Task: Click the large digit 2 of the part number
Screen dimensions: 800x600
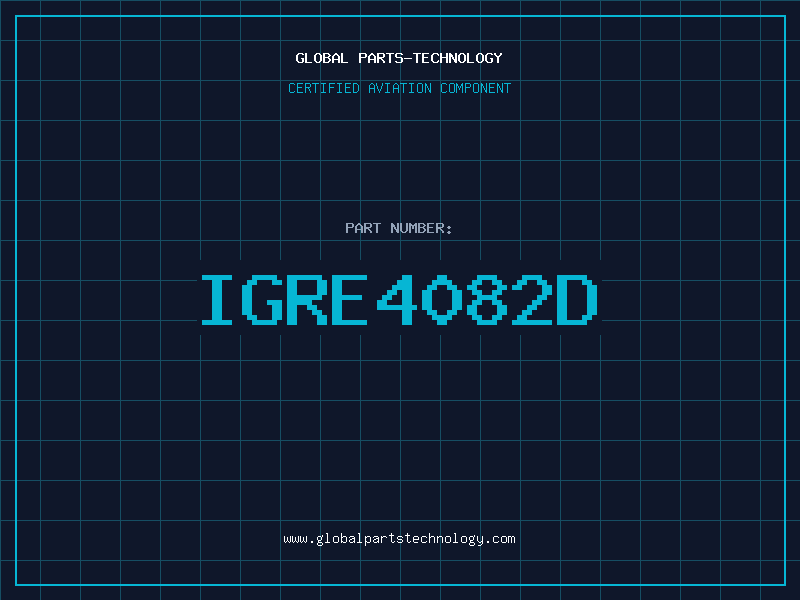Action: pos(532,300)
